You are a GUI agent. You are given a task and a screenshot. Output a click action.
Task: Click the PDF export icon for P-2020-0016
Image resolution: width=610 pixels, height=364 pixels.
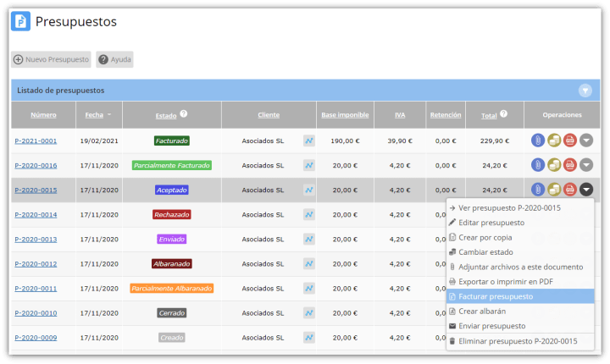click(570, 165)
